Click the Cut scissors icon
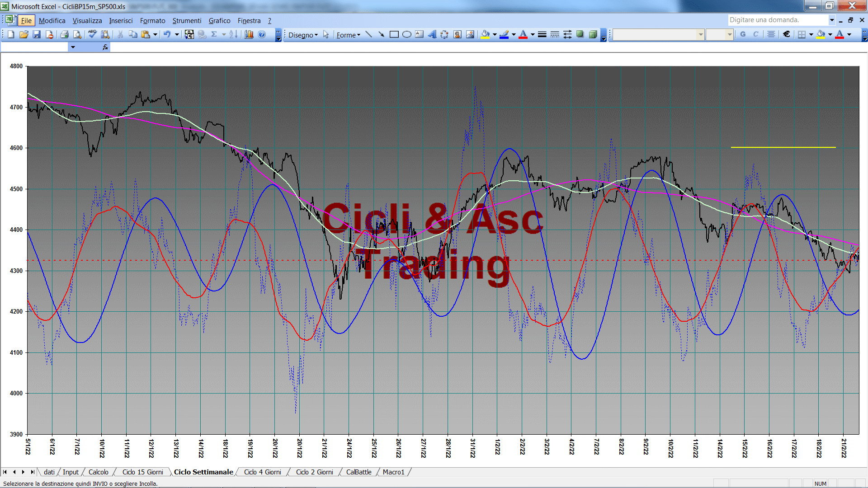Viewport: 868px width, 488px height. (120, 34)
